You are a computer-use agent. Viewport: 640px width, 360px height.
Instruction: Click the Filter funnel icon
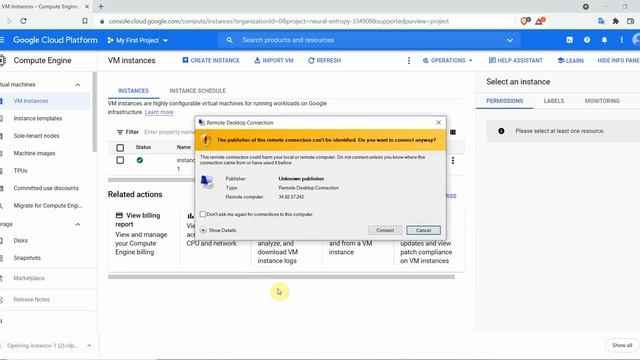coord(120,132)
